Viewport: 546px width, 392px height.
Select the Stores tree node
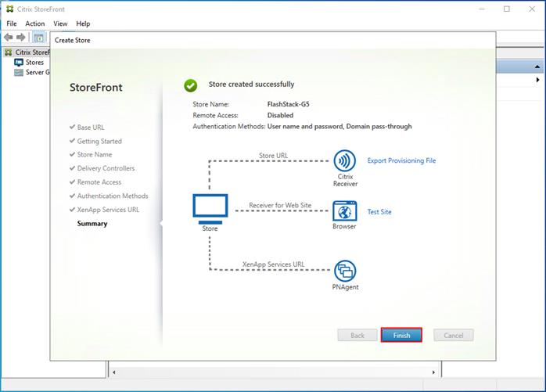coord(34,63)
